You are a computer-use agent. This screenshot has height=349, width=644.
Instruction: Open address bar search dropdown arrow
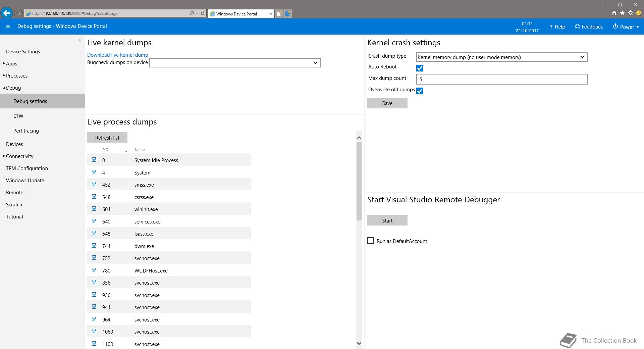click(197, 13)
